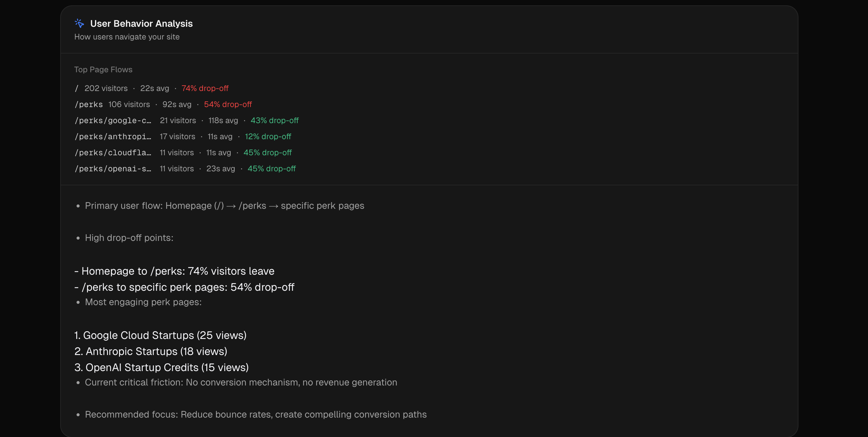
Task: Click the red 54% drop-off value
Action: (x=228, y=104)
